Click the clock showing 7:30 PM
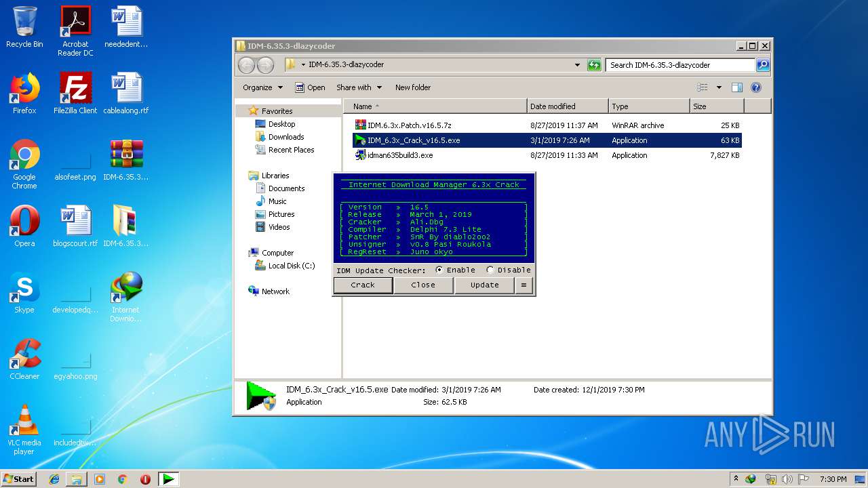This screenshot has width=868, height=488. pyautogui.click(x=833, y=479)
